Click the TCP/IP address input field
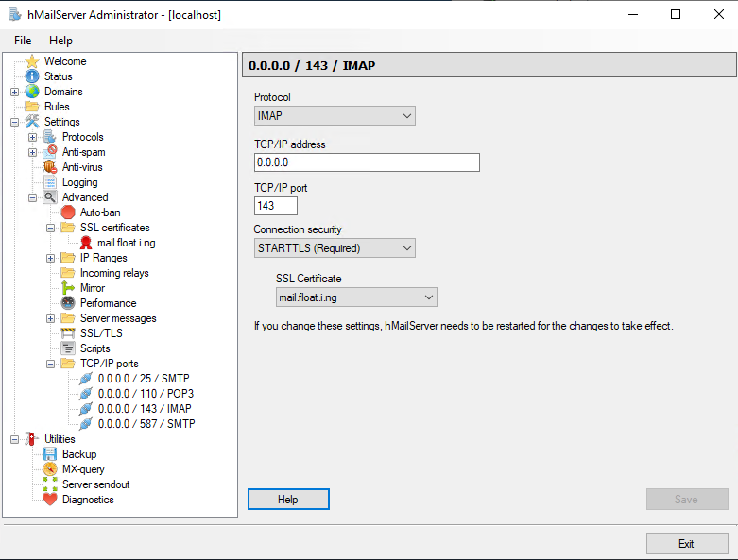The height and width of the screenshot is (560, 738). [368, 162]
